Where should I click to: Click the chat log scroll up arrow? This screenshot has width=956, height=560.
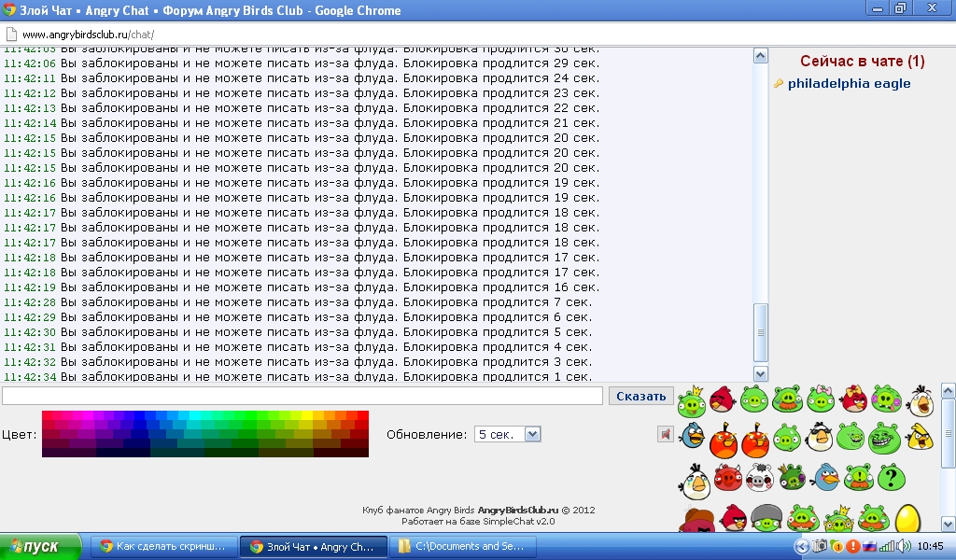(760, 56)
